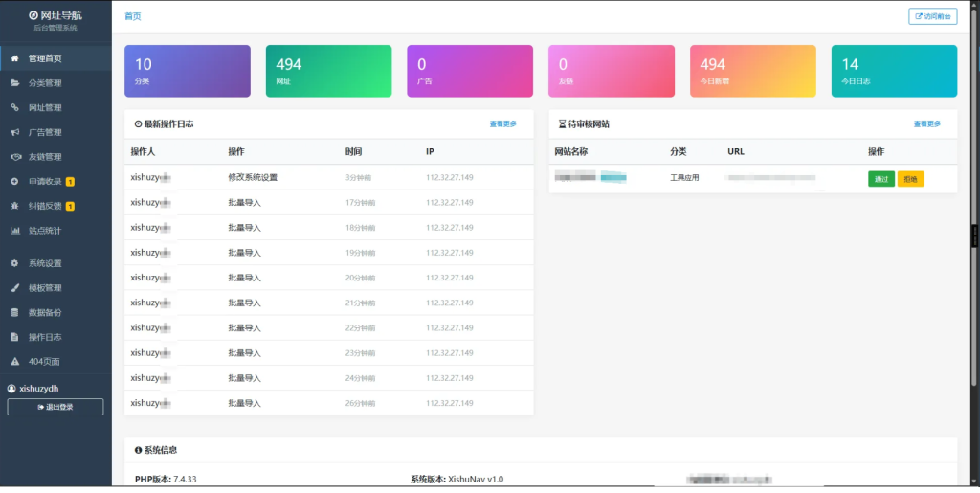
Task: Click the link icon beside 网址管理
Action: (x=15, y=107)
